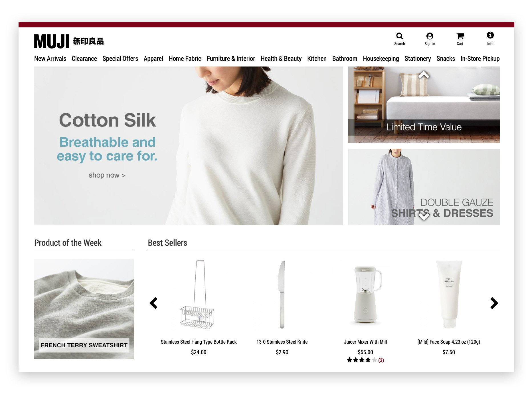Screen dimensions: 532x399
Task: Go to the Clearance section
Action: pos(84,59)
